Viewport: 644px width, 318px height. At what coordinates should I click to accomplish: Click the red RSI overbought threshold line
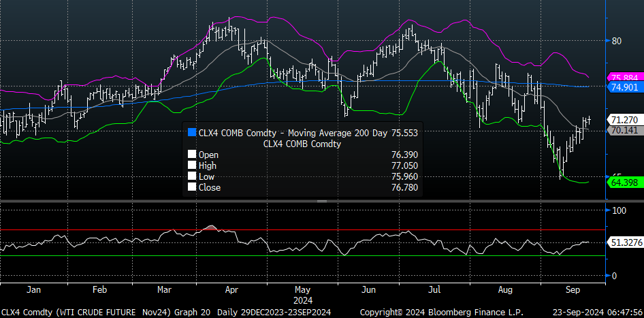click(x=303, y=229)
